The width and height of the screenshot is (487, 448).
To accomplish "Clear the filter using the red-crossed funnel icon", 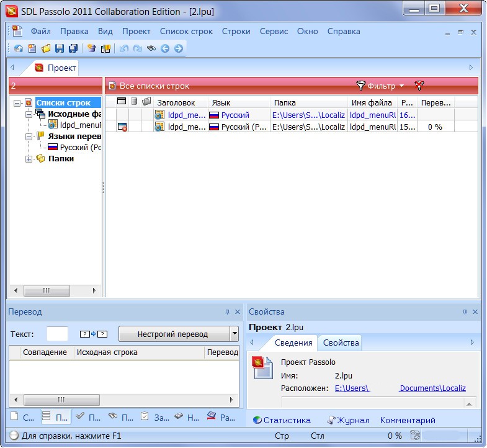I will click(419, 86).
